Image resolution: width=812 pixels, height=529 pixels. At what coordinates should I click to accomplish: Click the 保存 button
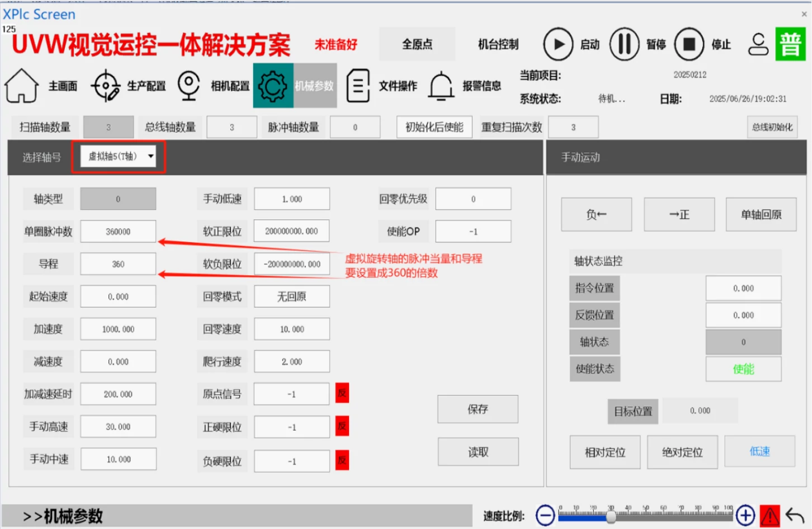coord(478,409)
